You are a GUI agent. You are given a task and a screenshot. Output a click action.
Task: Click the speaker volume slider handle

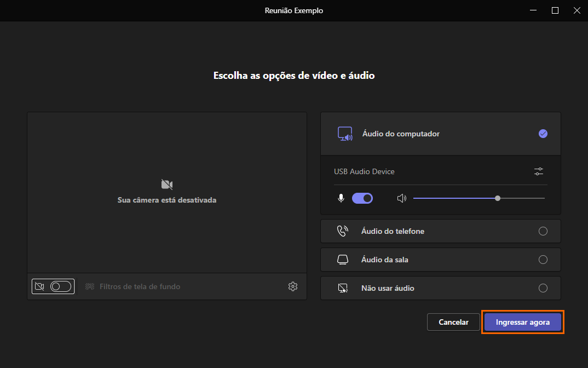(498, 198)
